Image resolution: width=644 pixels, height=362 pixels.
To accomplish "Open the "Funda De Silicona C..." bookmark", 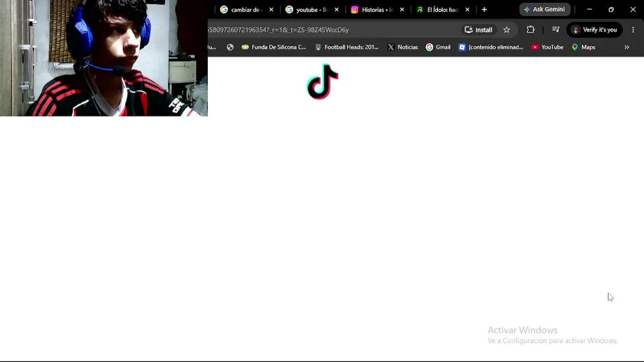I will point(274,47).
